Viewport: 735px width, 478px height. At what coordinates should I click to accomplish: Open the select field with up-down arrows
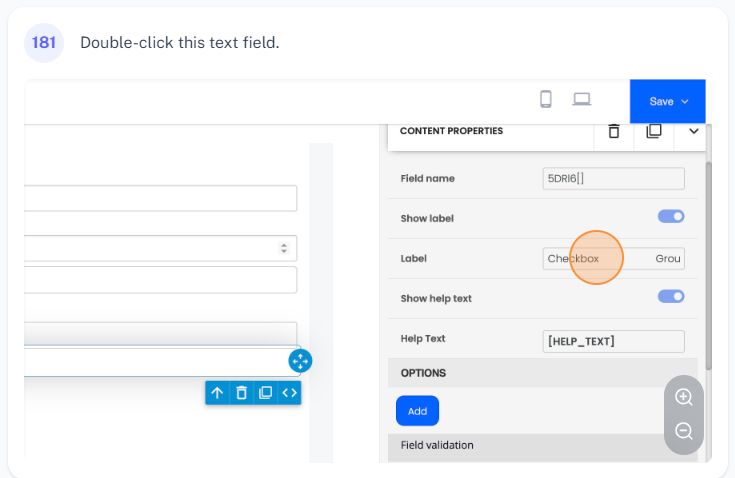point(160,248)
